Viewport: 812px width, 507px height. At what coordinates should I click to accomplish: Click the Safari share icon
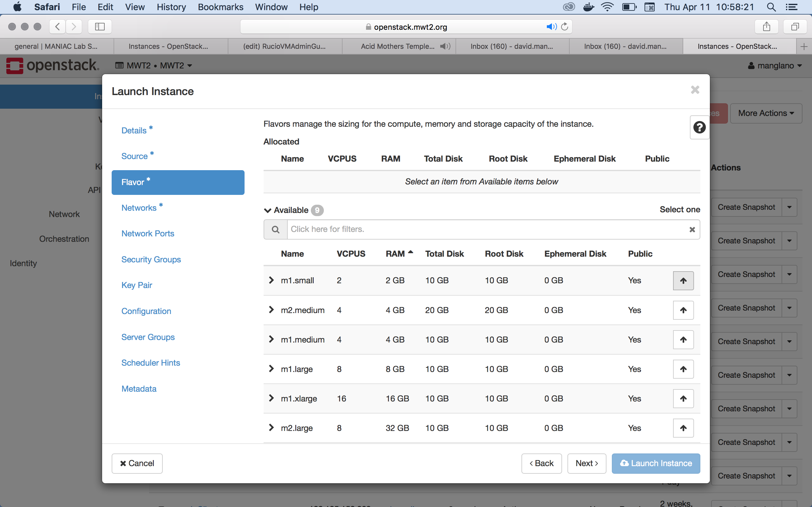[x=766, y=27]
